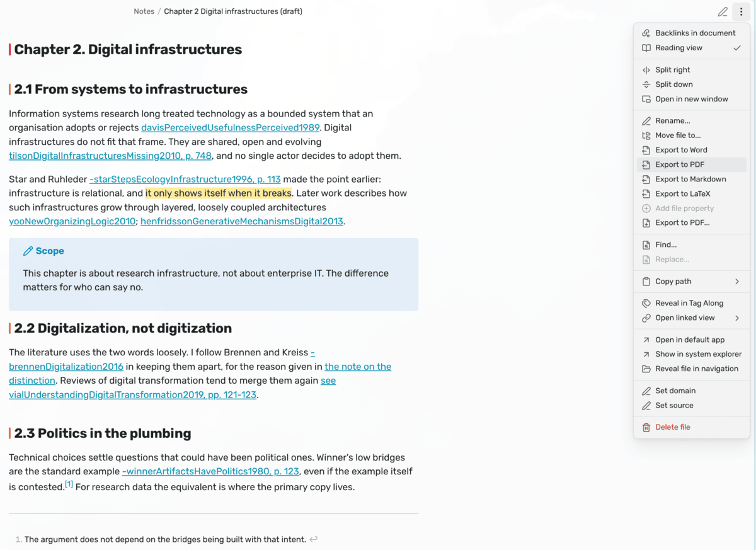The image size is (756, 550).
Task: Click the Reveal file in navigation folder icon
Action: 646,369
